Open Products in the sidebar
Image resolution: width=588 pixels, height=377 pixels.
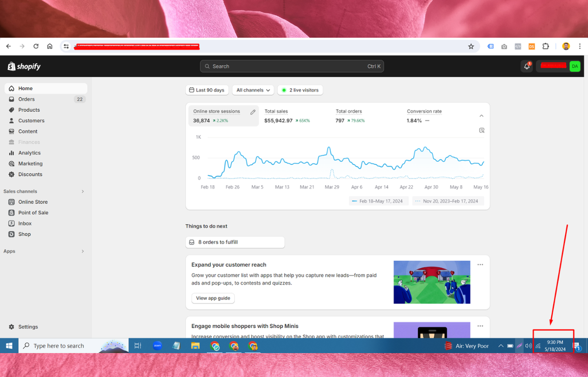(x=46, y=110)
